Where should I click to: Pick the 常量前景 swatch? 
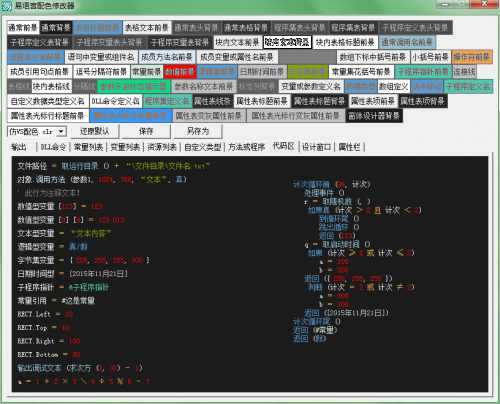[x=147, y=72]
